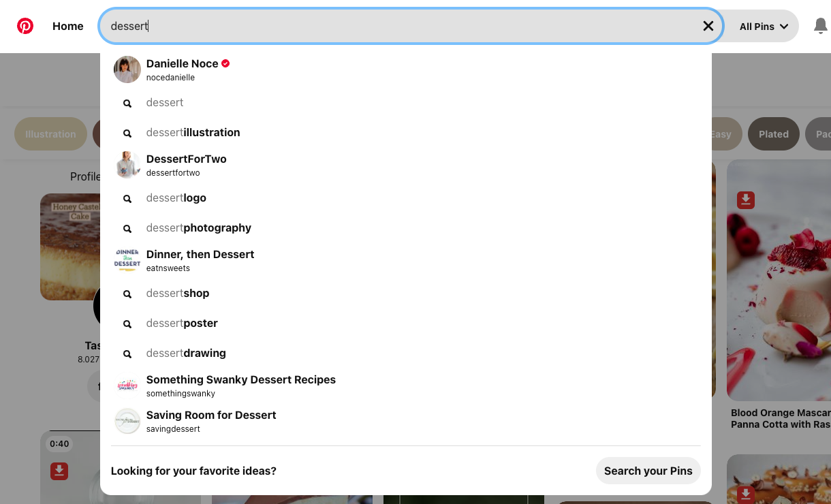Select 'dessert poster' suggestion

tap(406, 324)
